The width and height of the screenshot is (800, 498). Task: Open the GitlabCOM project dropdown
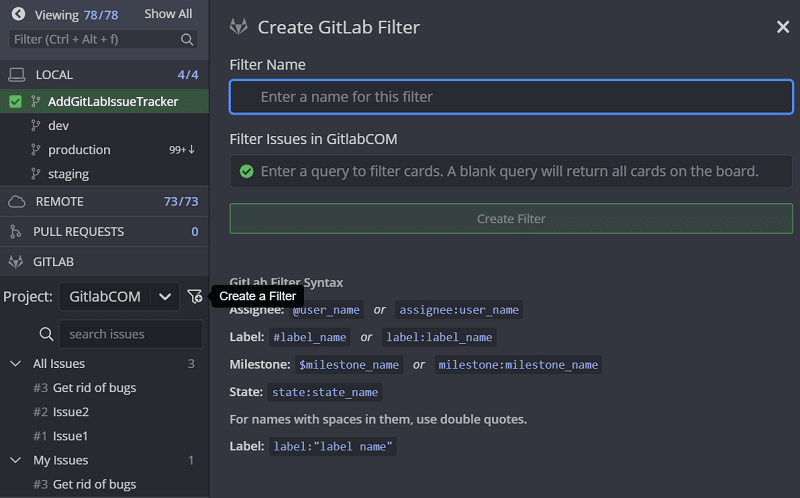coord(164,297)
